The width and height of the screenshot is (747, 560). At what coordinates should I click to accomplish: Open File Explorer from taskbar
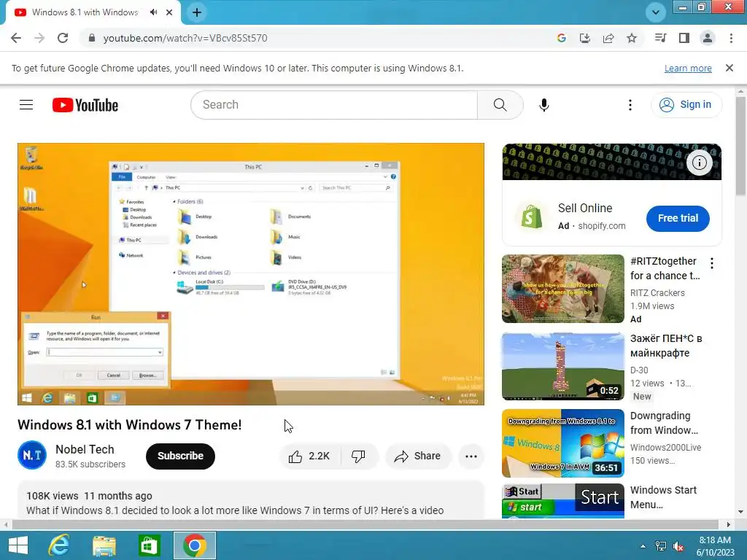[x=104, y=545]
